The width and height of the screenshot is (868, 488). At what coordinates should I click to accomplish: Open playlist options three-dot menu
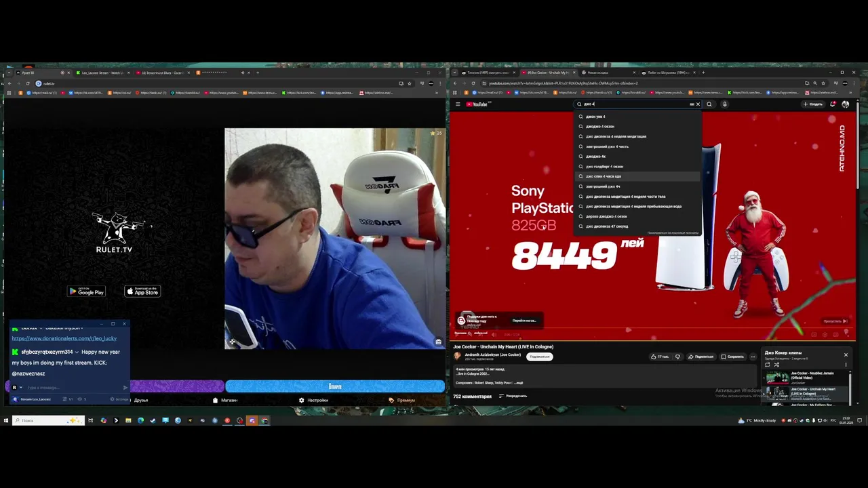846,365
